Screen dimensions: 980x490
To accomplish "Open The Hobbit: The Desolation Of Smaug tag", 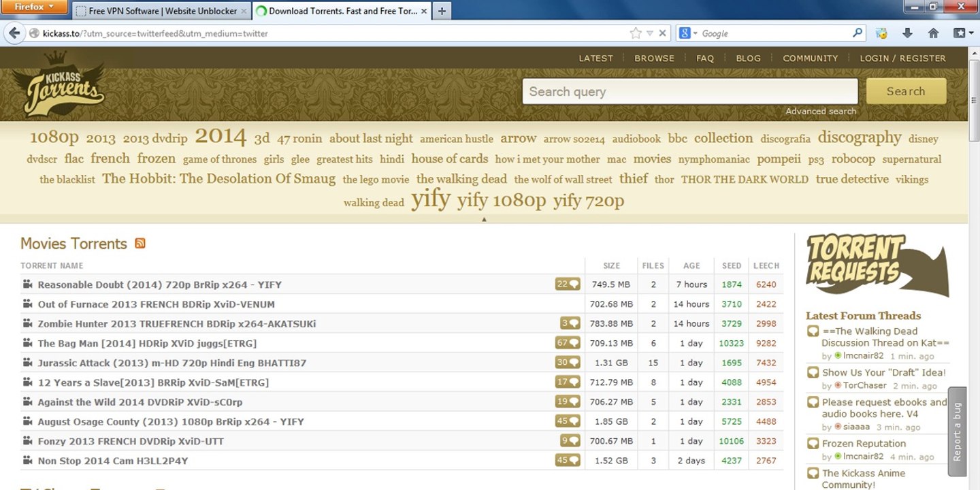I will (218, 179).
